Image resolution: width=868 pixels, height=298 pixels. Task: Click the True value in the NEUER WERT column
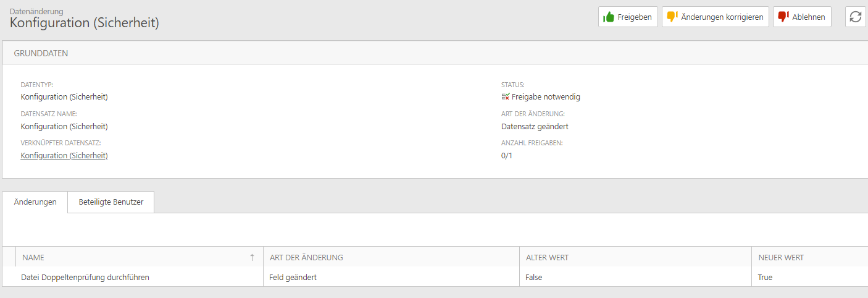coord(765,278)
